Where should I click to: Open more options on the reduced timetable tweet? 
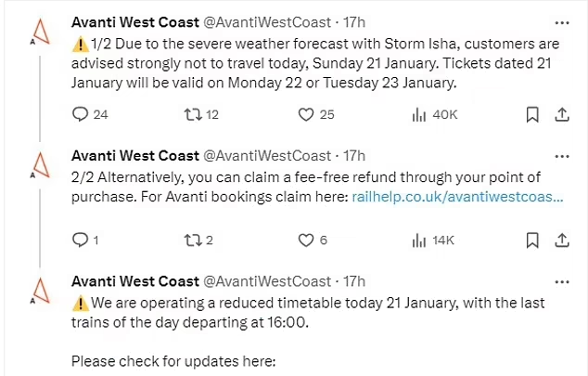click(561, 281)
